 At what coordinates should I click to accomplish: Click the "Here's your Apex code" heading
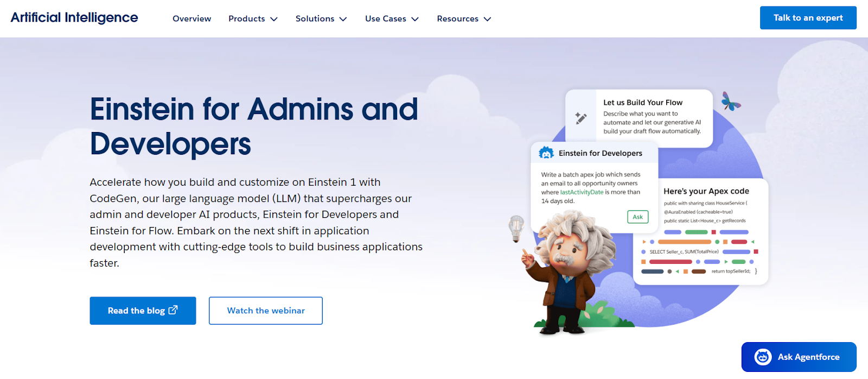point(706,191)
